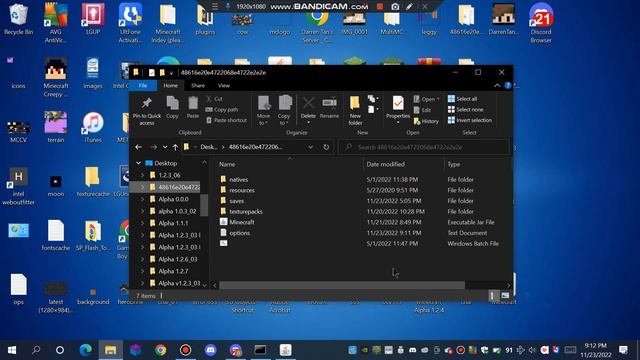Collapse the ribbon with the chevron
This screenshot has height=360, width=640.
point(497,85)
